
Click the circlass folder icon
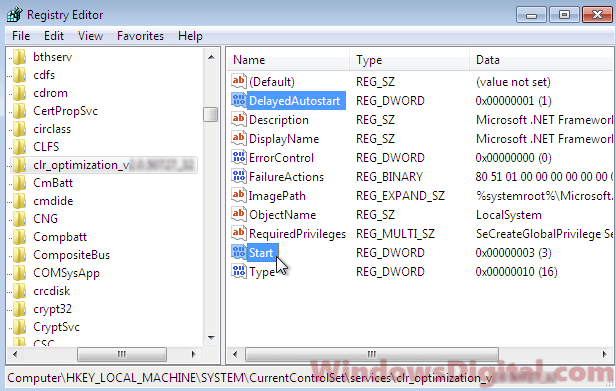19,129
